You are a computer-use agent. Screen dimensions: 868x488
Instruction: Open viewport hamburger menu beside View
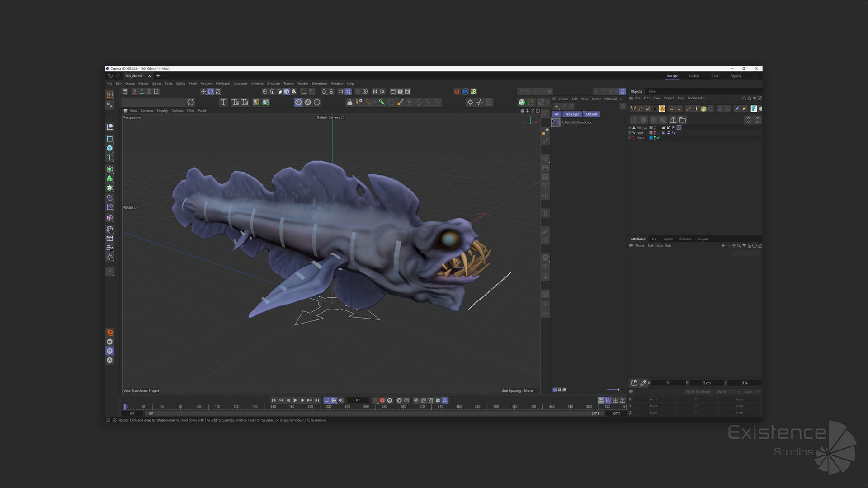click(126, 111)
